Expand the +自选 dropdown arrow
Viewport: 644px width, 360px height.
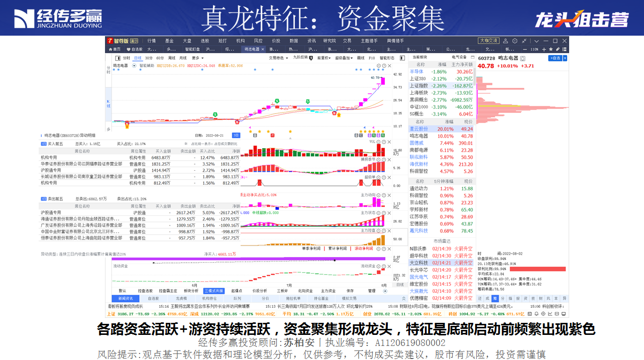565,58
